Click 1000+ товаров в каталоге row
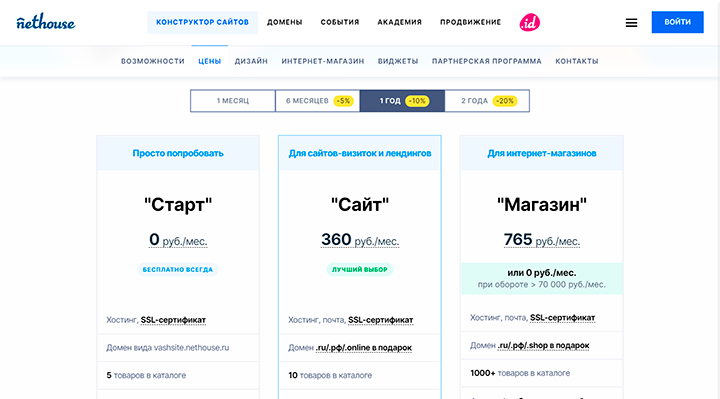The width and height of the screenshot is (720, 399). tap(542, 373)
